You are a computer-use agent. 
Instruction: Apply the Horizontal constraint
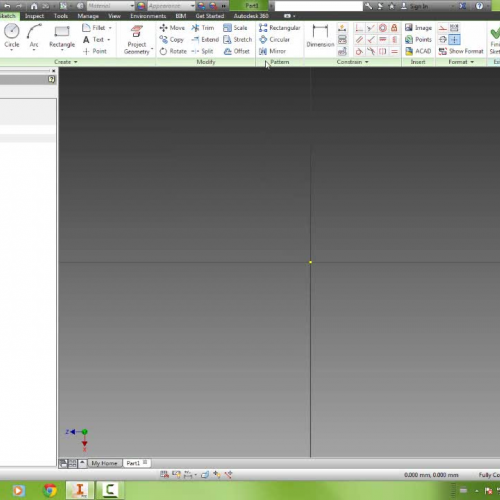pyautogui.click(x=383, y=40)
